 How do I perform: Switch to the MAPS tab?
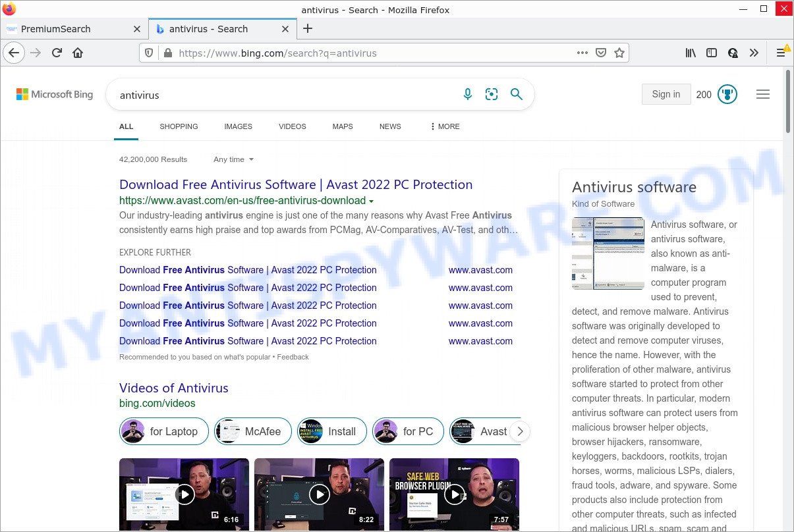click(343, 126)
